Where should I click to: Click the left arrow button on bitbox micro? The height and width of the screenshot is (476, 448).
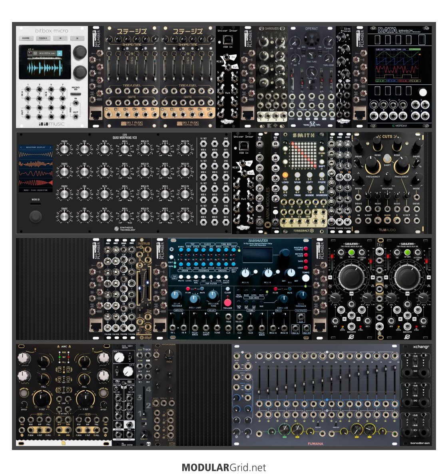click(60, 38)
